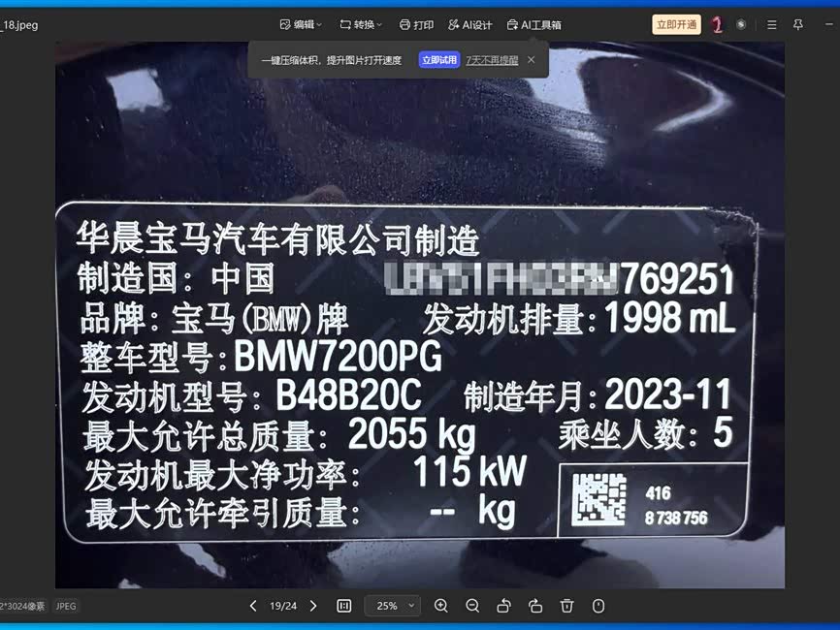The image size is (840, 630).
Task: Open the AI工具箱 toolbox
Action: pos(534,24)
